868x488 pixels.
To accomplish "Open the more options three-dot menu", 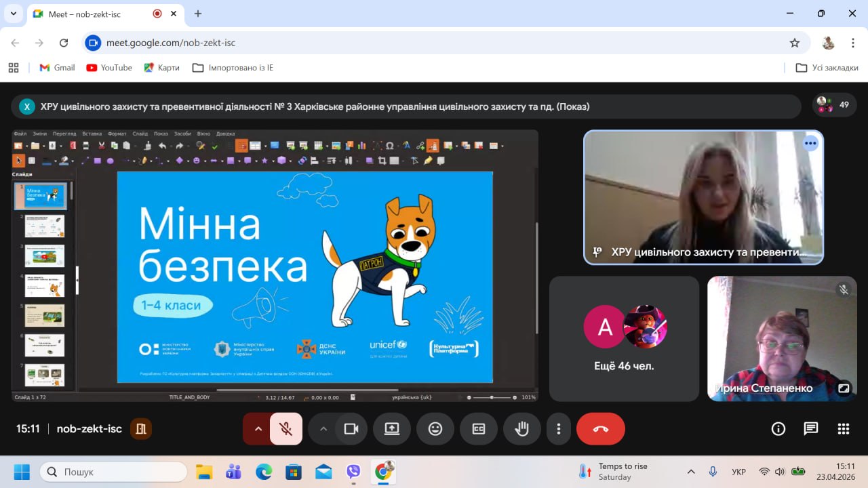I will [558, 428].
